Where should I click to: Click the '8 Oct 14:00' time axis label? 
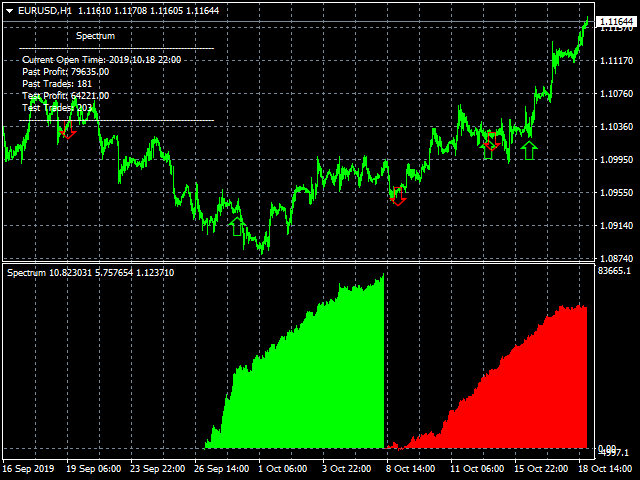411,469
